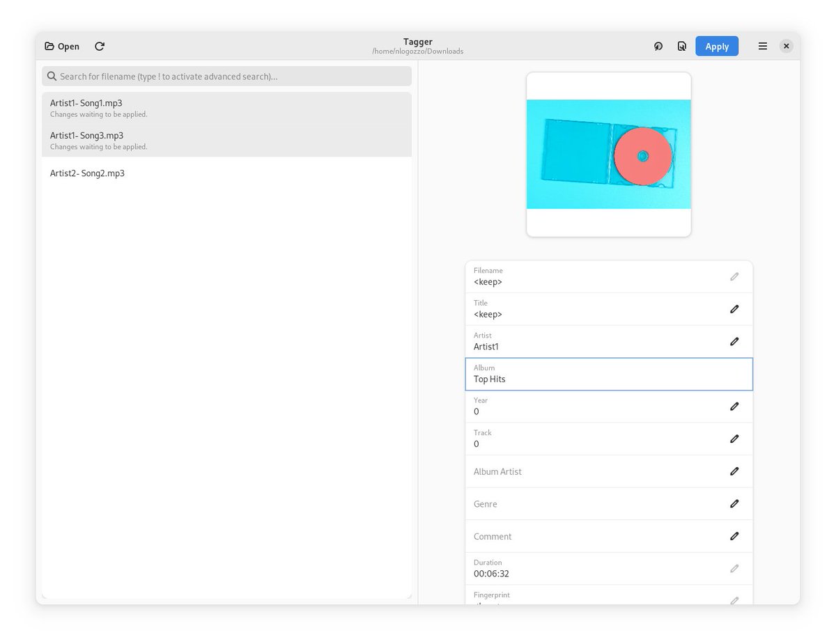Click the empty Comment field
The width and height of the screenshot is (836, 644).
(x=609, y=536)
